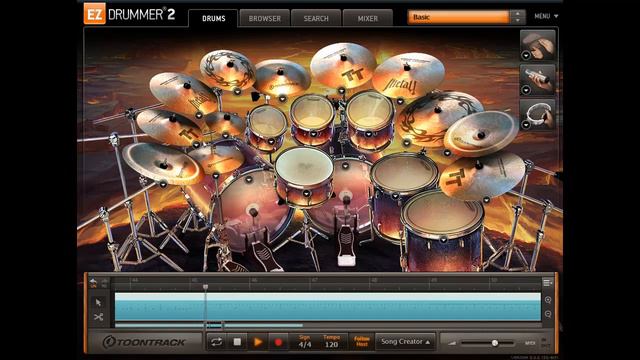
Task: Hit the snare drum head
Action: point(304,166)
